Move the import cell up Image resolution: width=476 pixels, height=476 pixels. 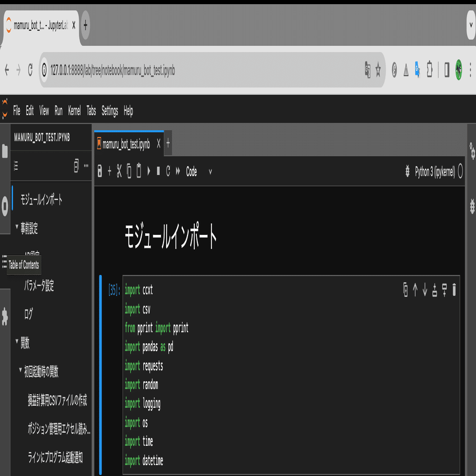click(415, 291)
